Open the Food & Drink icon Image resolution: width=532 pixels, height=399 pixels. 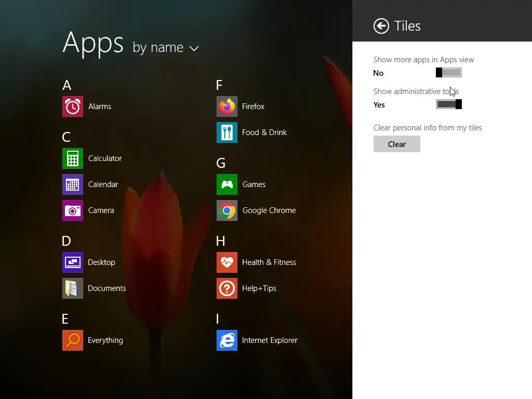pyautogui.click(x=227, y=132)
